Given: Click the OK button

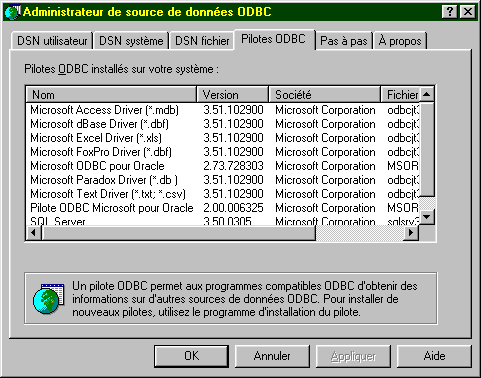Looking at the screenshot, I should tap(192, 356).
